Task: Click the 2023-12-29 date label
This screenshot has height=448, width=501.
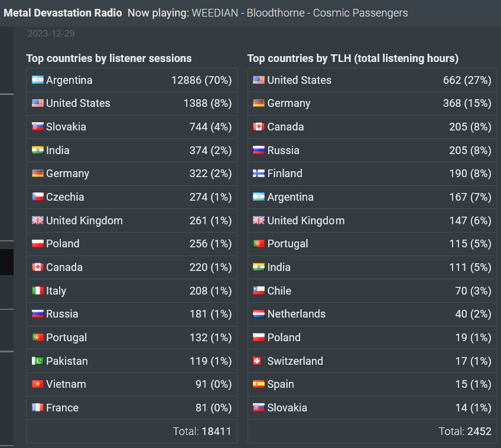Action: (51, 34)
